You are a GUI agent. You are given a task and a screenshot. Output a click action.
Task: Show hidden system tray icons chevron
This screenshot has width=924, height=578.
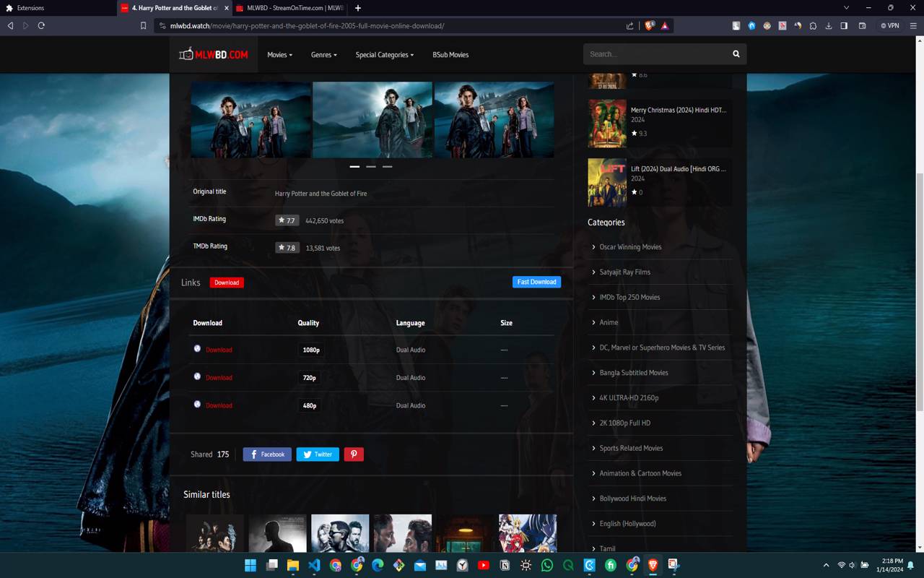[x=826, y=565]
